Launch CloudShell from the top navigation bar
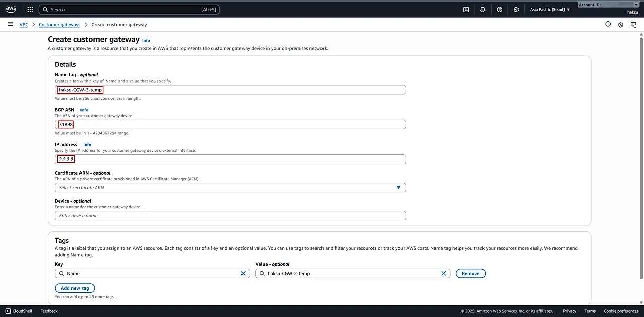The image size is (644, 317). [x=466, y=9]
